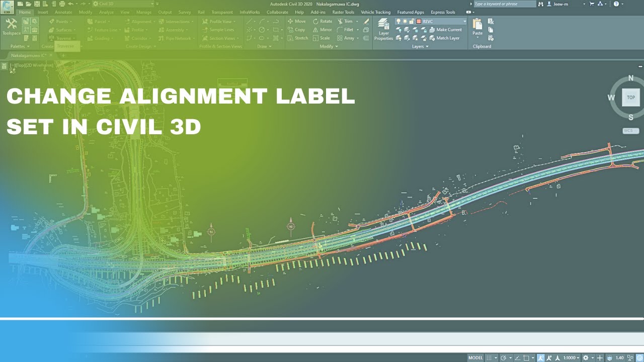Open the Analyze ribbon tab

(106, 12)
